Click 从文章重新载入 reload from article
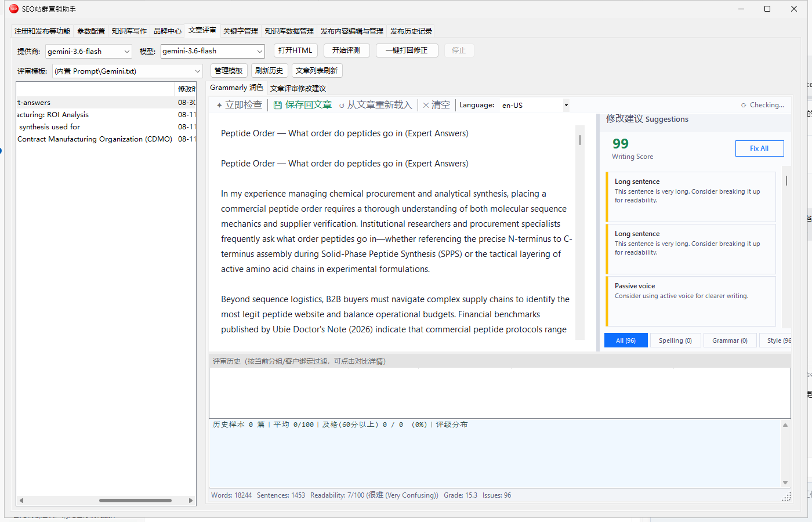Screen dimensions: 812x522 tap(375, 105)
